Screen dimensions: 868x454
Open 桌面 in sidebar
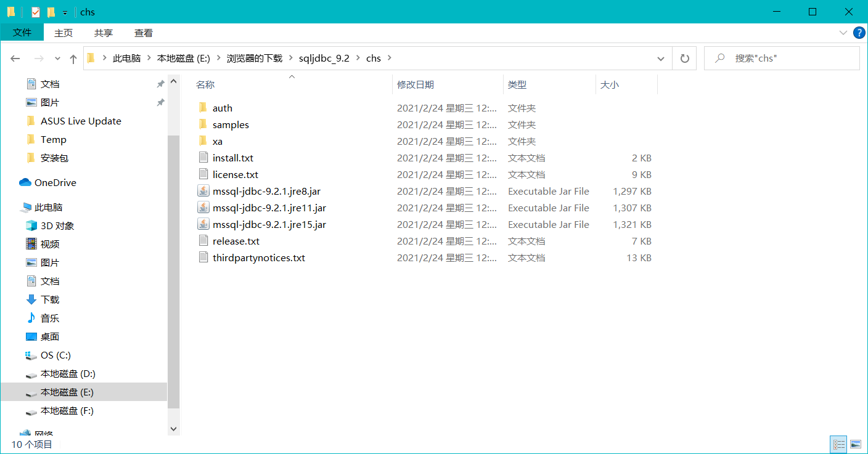[x=43, y=336]
